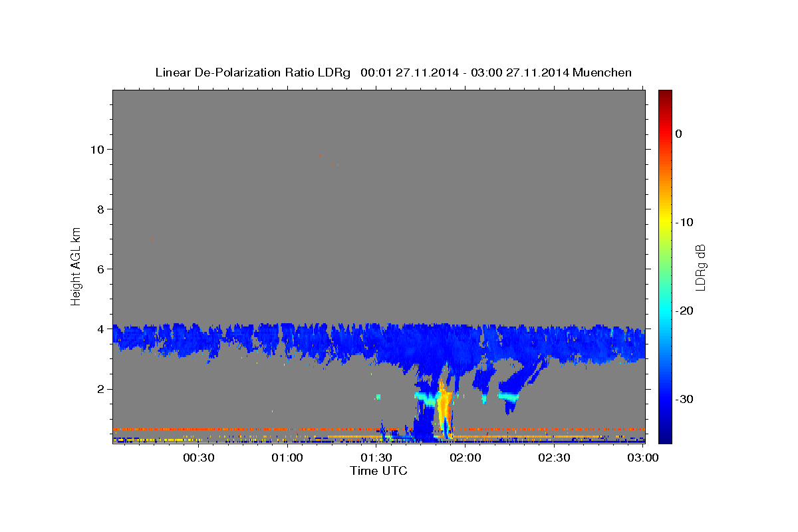Select the 00:30 time tick label
This screenshot has width=798, height=532.
tap(198, 458)
